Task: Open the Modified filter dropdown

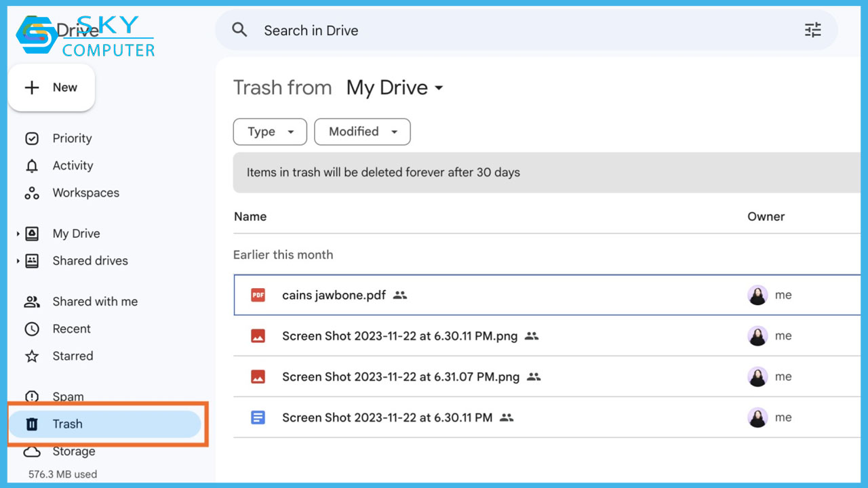Action: [x=362, y=131]
